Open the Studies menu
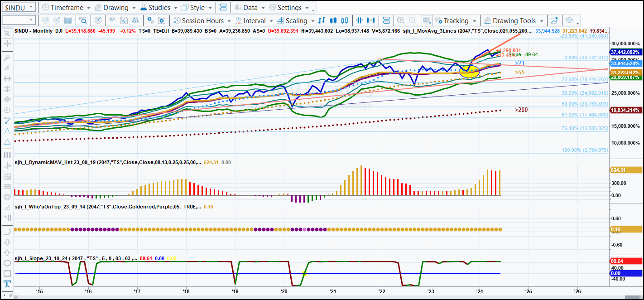 pyautogui.click(x=159, y=8)
